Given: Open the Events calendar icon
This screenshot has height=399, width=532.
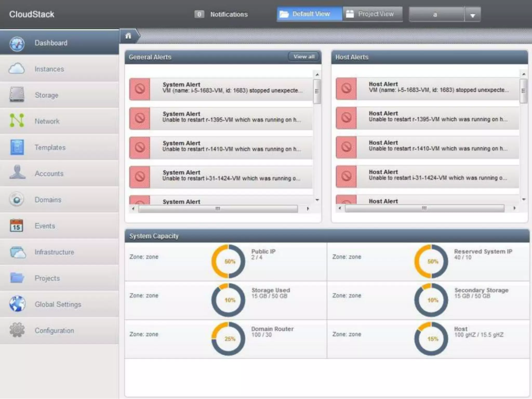Looking at the screenshot, I should click(x=16, y=225).
